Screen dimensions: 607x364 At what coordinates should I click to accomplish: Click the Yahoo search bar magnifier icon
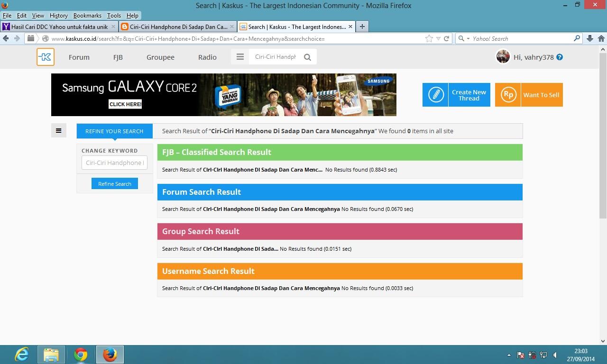tap(577, 38)
